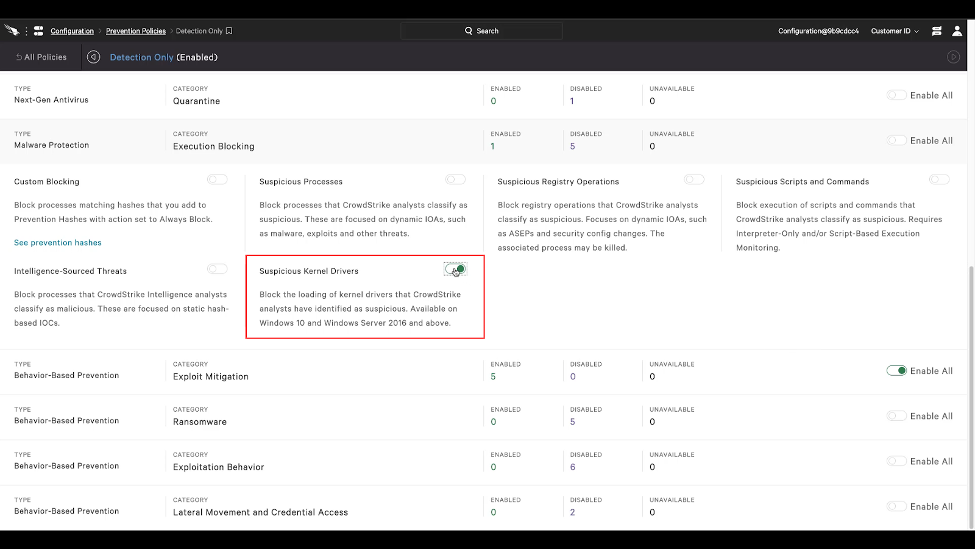Screen dimensions: 977x550
Task: Click the CrowdStrike falcon logo
Action: pos(13,31)
